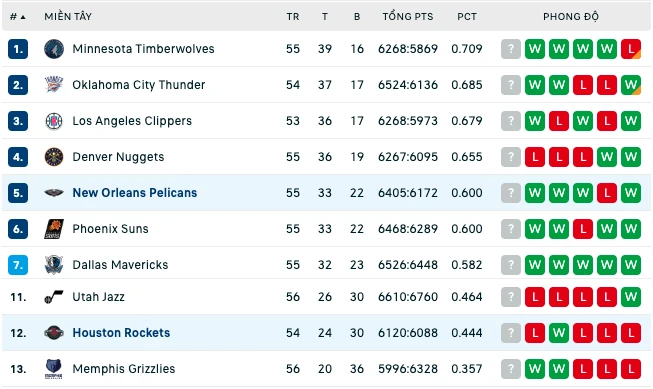
Task: Click the Dallas Mavericks logo
Action: pyautogui.click(x=54, y=265)
